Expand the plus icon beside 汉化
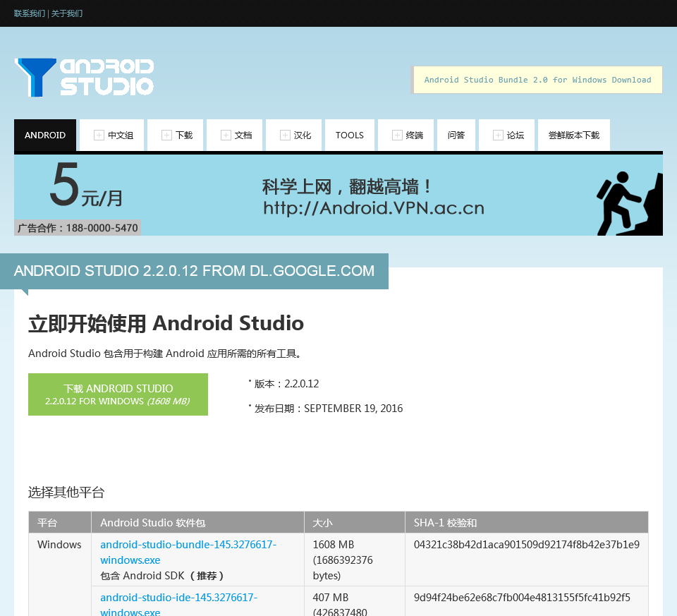The height and width of the screenshot is (616, 677). [x=285, y=135]
